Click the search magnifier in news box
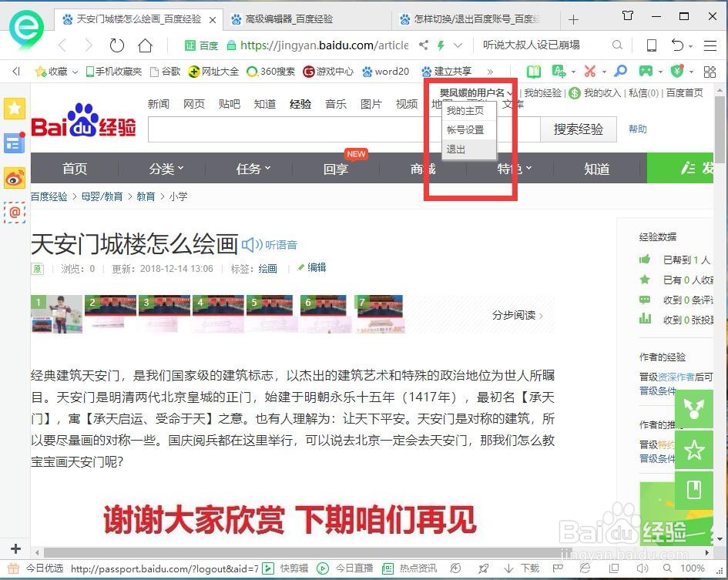The image size is (728, 580). (617, 45)
